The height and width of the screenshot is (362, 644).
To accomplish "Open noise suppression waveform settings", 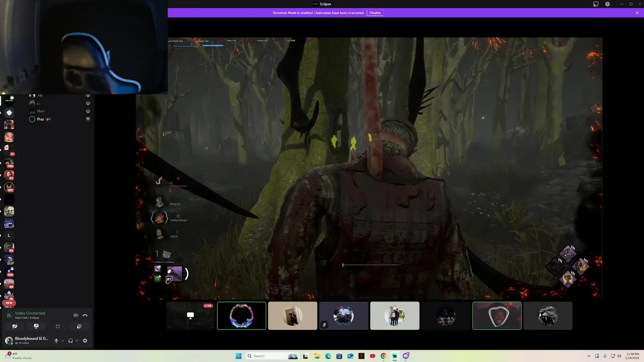I will (x=76, y=315).
